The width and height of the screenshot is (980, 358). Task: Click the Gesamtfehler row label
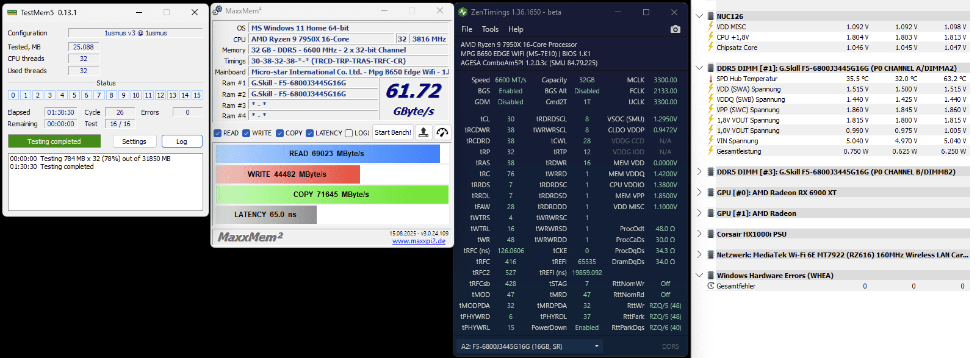click(x=736, y=286)
